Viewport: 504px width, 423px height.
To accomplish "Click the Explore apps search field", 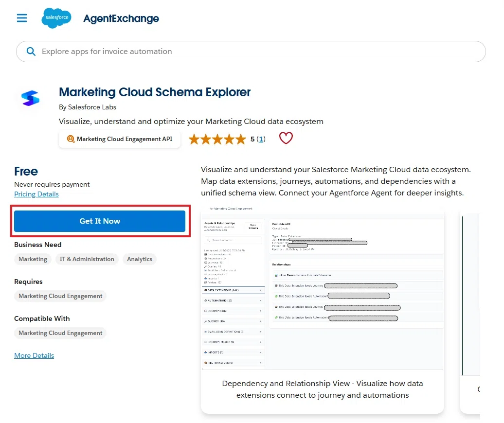I will click(x=251, y=52).
